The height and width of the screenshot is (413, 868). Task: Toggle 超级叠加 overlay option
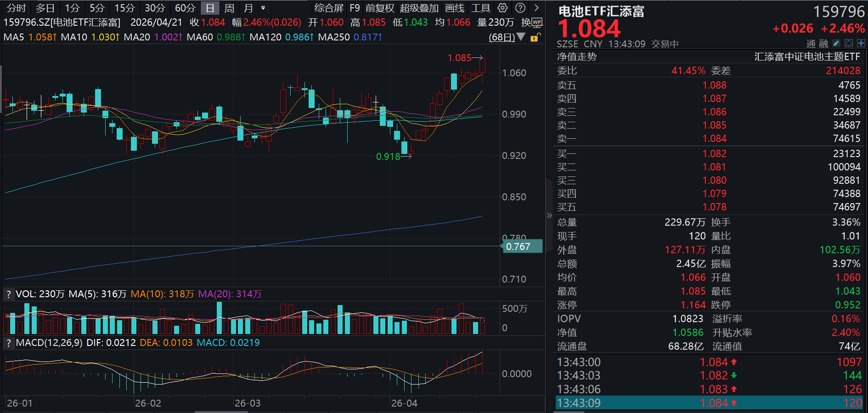(x=419, y=8)
